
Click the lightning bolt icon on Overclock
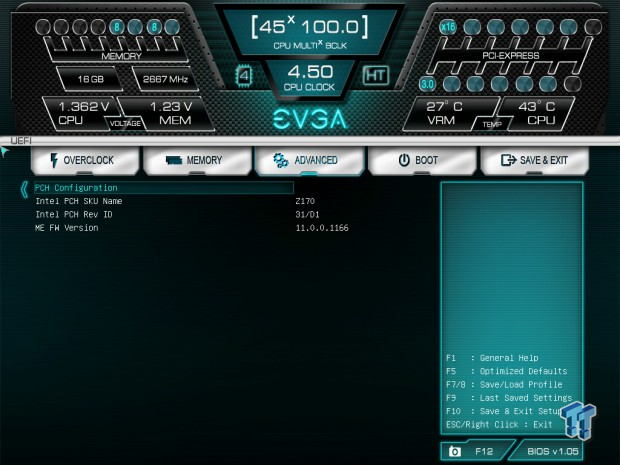tap(54, 160)
